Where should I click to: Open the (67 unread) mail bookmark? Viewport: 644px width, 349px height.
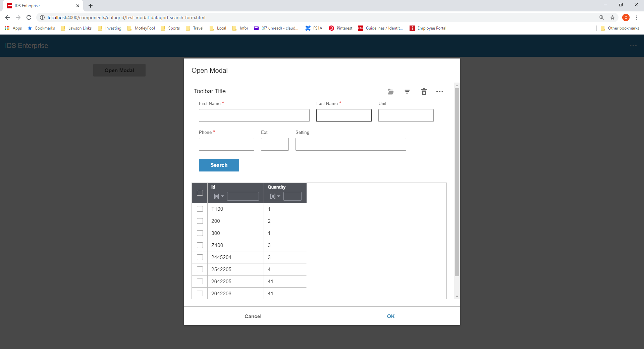(276, 28)
